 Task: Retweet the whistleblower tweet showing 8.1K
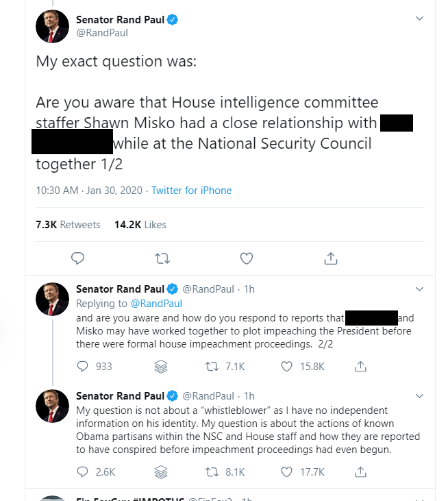click(x=225, y=472)
